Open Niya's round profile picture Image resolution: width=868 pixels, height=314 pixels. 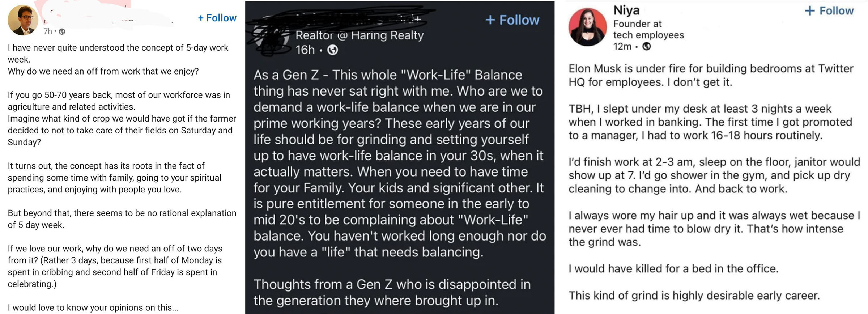click(x=587, y=27)
